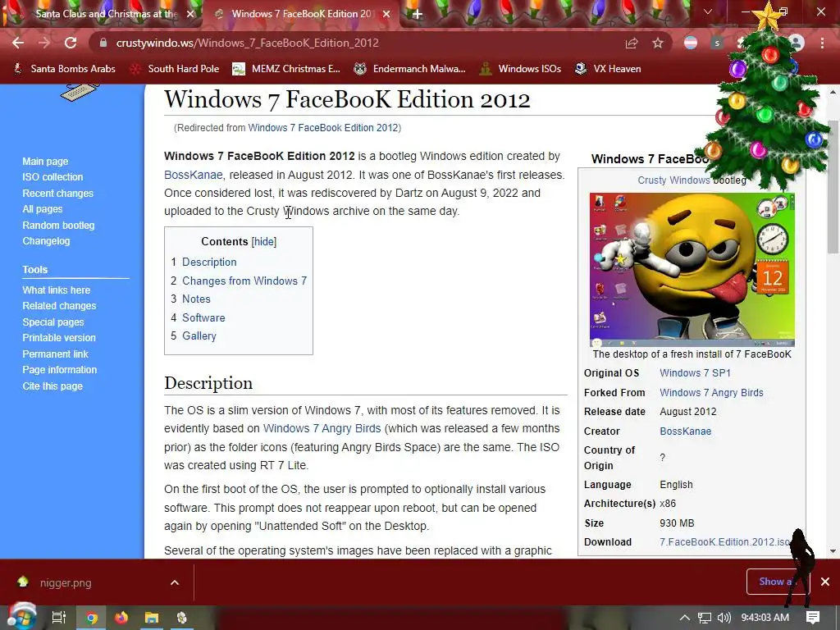This screenshot has height=630, width=840.
Task: Hide the Contents box
Action: tap(264, 242)
